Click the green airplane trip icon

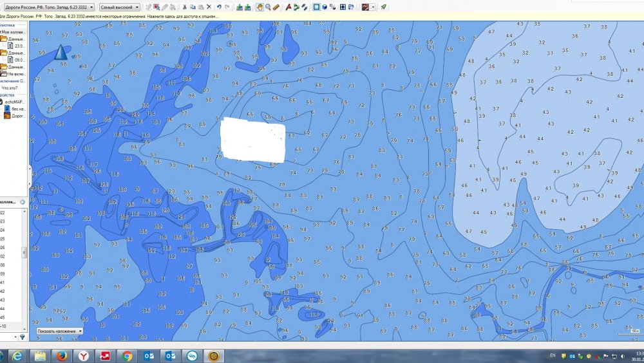[x=383, y=7]
